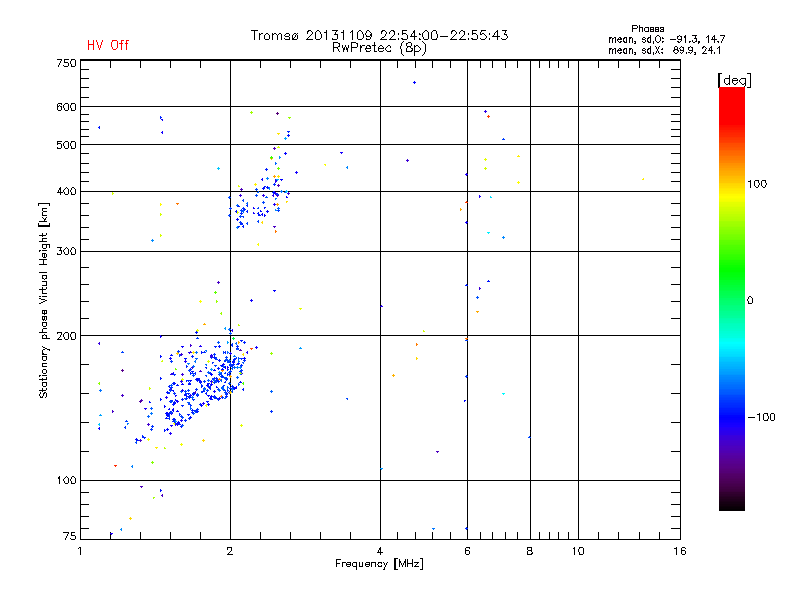The width and height of the screenshot is (800, 600).
Task: Click the 'mean, sd,O: -91.3, 14.7' value
Action: pyautogui.click(x=666, y=39)
